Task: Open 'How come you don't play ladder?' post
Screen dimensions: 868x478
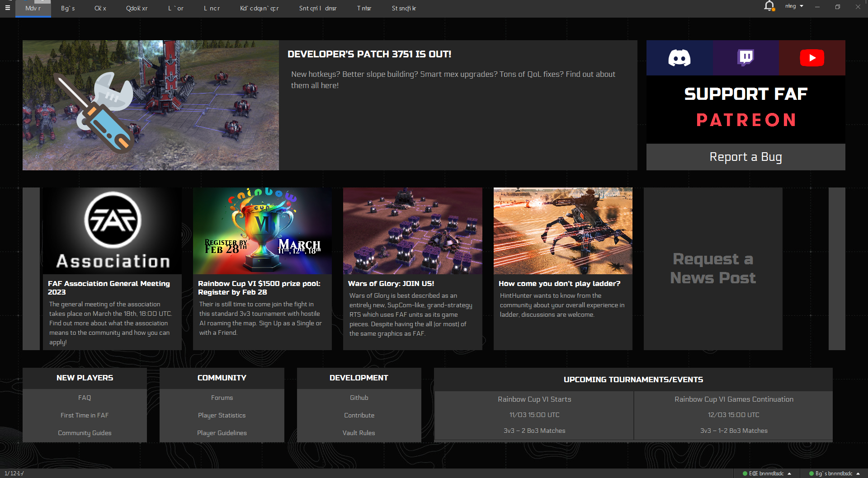Action: coord(560,284)
